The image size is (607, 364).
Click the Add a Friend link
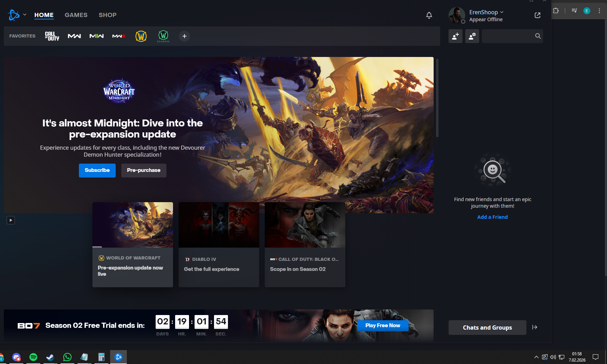pos(493,217)
